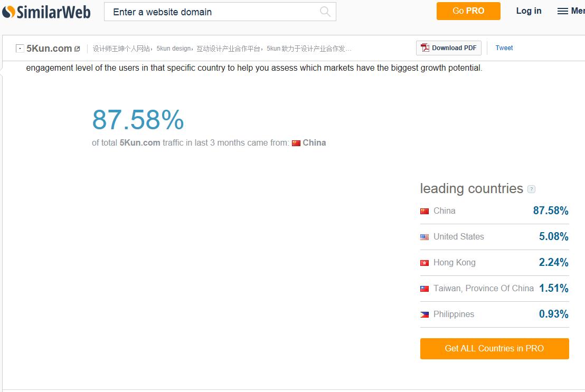
Task: Click the China flag in countries list
Action: (x=424, y=211)
